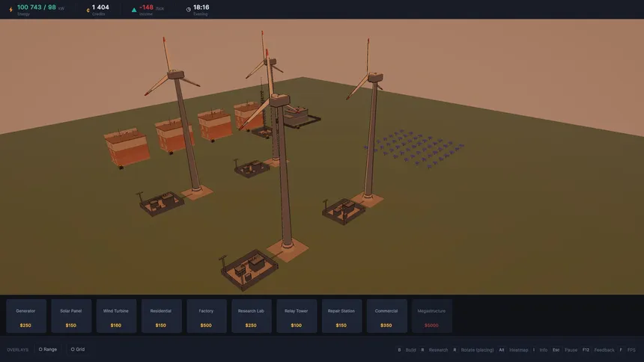Click the Rotate (placing) shortcut label

point(477,350)
